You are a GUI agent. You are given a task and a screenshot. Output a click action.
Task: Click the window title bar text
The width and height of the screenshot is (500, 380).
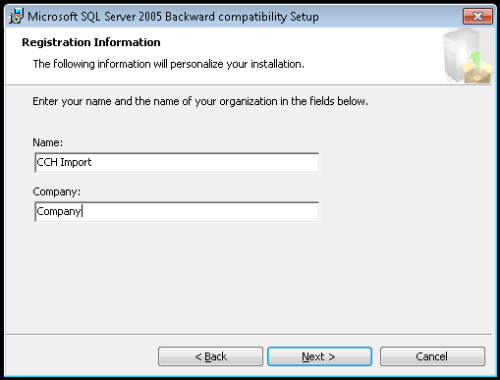click(x=173, y=17)
